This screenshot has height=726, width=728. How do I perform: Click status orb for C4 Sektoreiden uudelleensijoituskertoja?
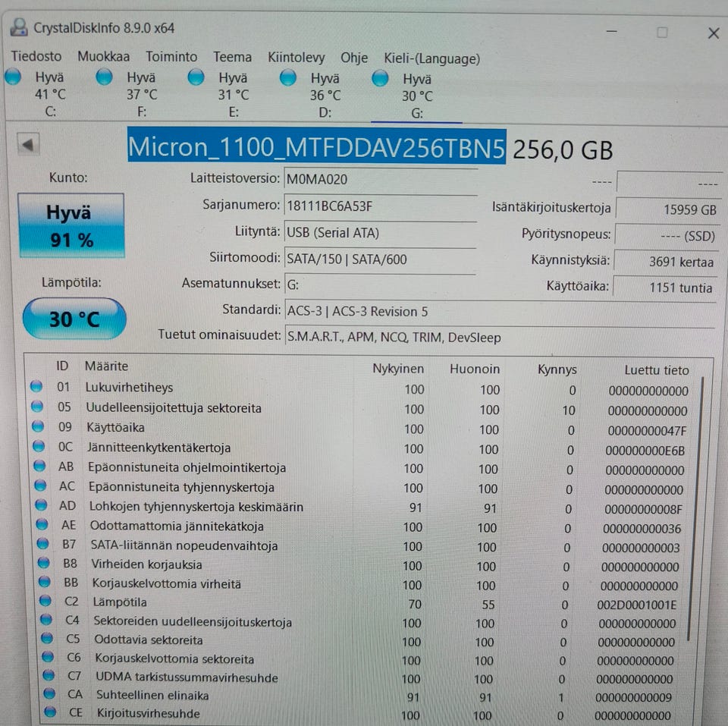point(46,619)
